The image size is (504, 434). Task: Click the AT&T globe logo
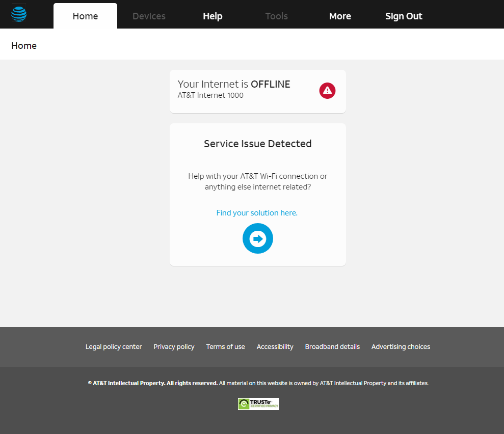19,14
